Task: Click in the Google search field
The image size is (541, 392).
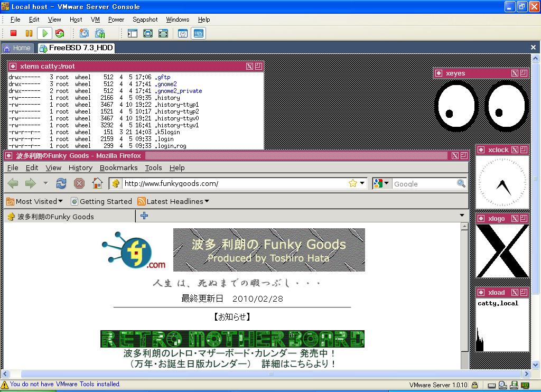Action: pos(424,184)
